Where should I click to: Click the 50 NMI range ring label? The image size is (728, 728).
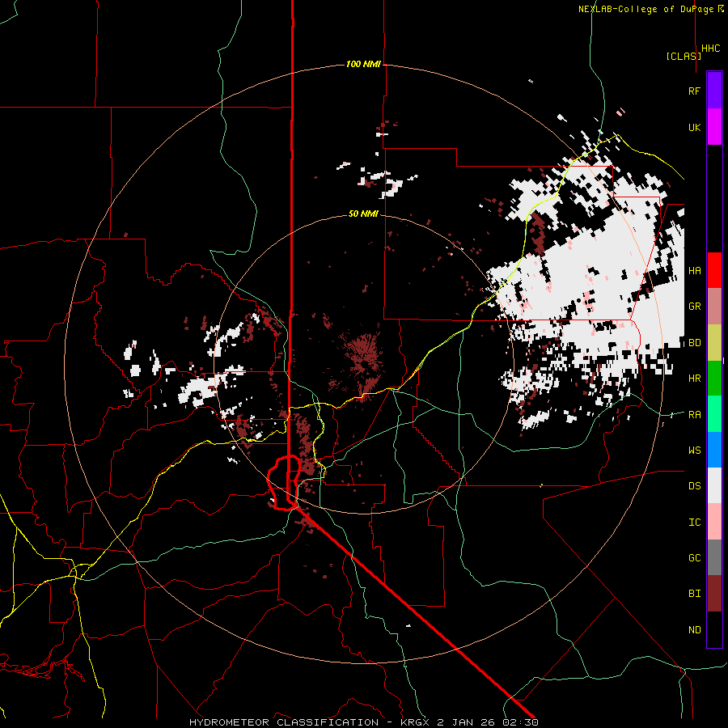pos(363,214)
